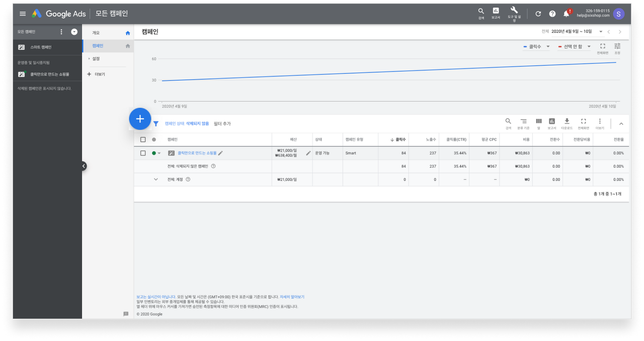Click the feedback icon at sidebar bottom
644x341 pixels.
(x=126, y=314)
